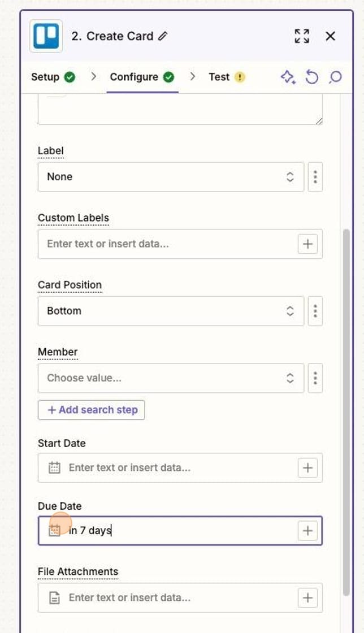This screenshot has height=633, width=364.
Task: Expand the panel to fullscreen
Action: click(302, 36)
